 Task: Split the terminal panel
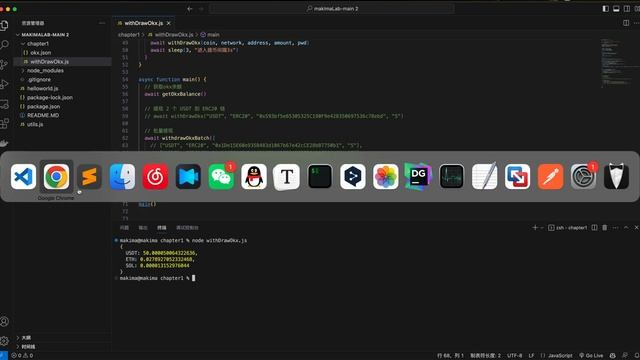(594, 227)
